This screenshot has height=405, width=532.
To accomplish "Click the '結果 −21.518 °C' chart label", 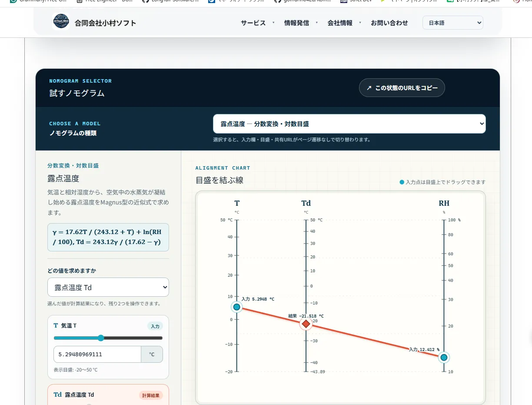I will point(306,316).
